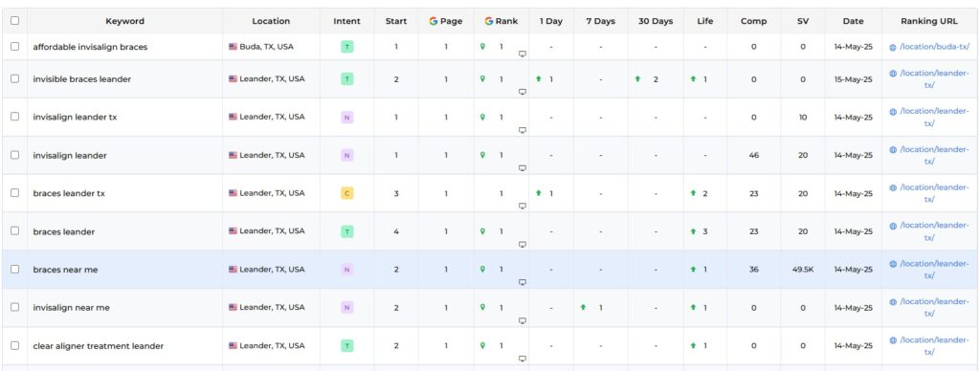This screenshot has width=980, height=371.
Task: Sort by Intent column header
Action: click(346, 21)
